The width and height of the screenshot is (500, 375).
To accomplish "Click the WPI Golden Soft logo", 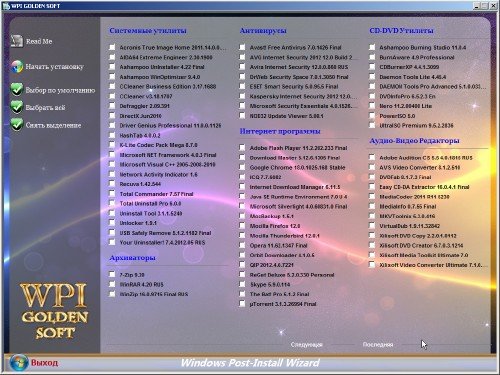I will [54, 311].
